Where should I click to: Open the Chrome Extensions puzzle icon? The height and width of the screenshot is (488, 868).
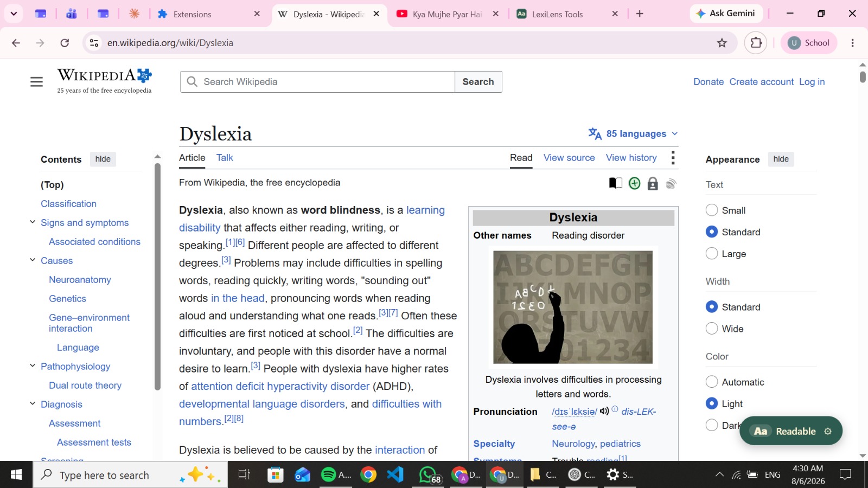756,43
